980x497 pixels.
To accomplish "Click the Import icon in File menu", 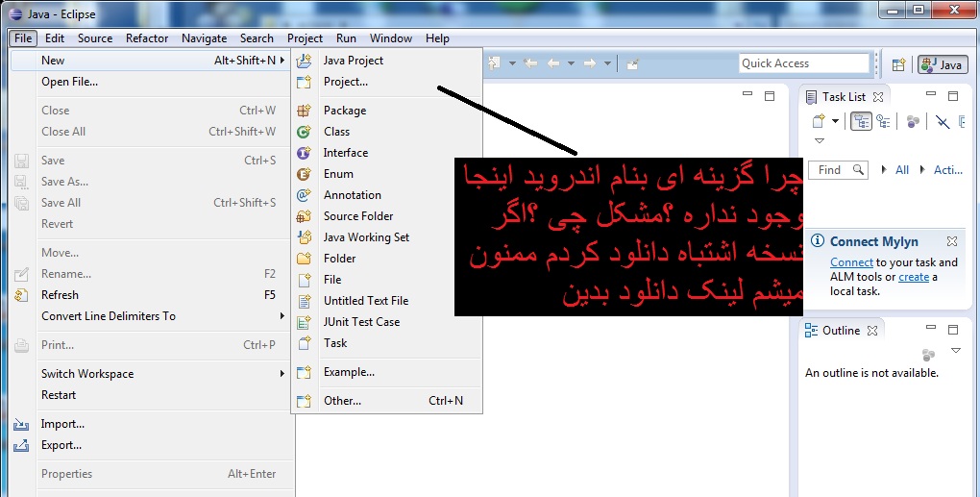I will [x=22, y=424].
